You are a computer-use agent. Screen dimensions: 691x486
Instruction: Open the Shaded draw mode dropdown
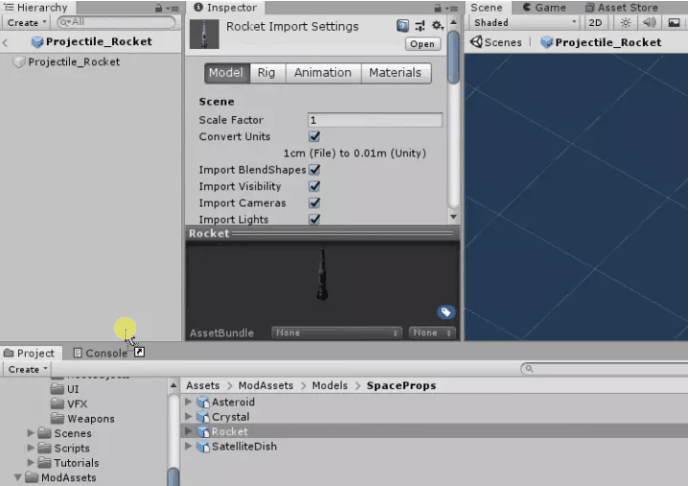(x=524, y=22)
